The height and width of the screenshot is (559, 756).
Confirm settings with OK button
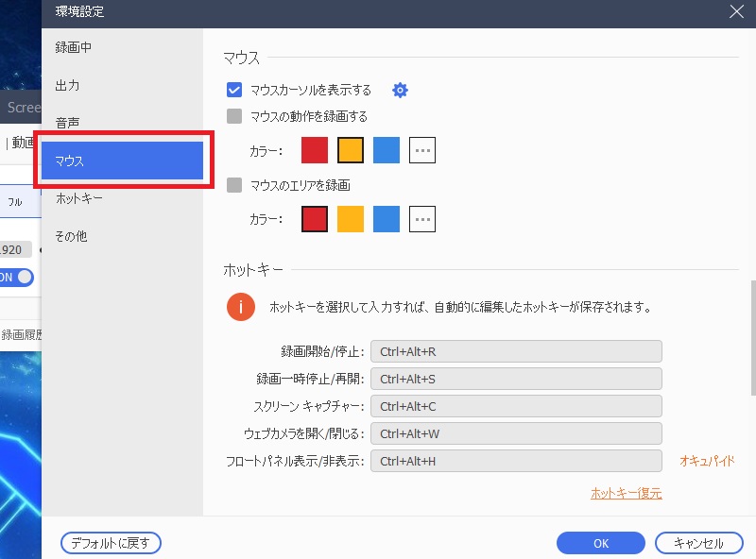point(601,543)
